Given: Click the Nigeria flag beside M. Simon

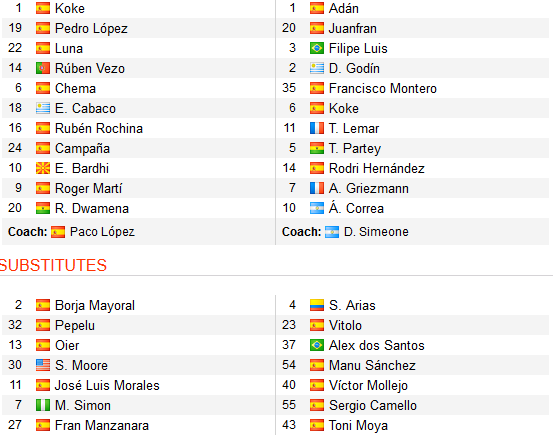Looking at the screenshot, I should point(43,406).
